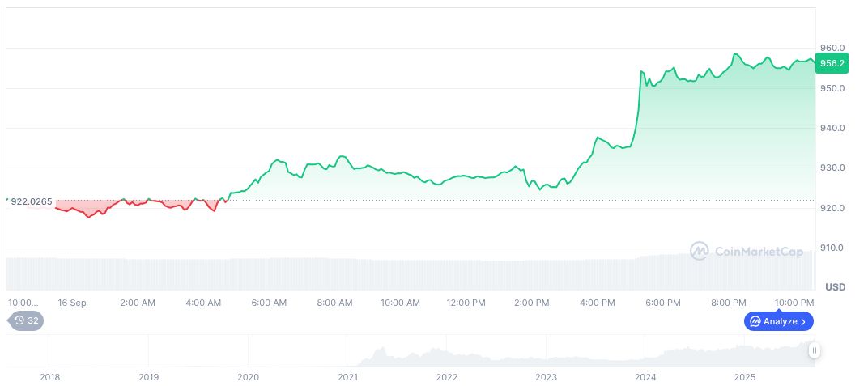Screen dimensions: 868x386
Task: Click the 16 Sep date label
Action: [x=72, y=303]
